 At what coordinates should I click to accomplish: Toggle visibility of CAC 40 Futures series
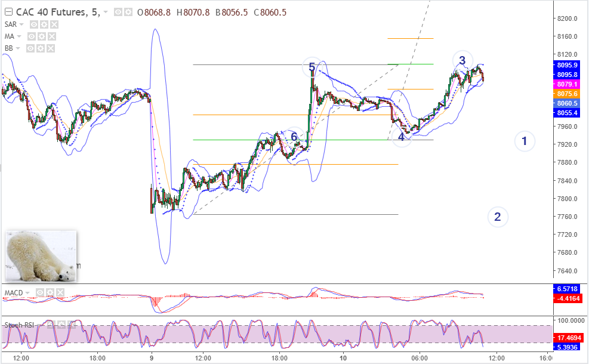point(118,13)
